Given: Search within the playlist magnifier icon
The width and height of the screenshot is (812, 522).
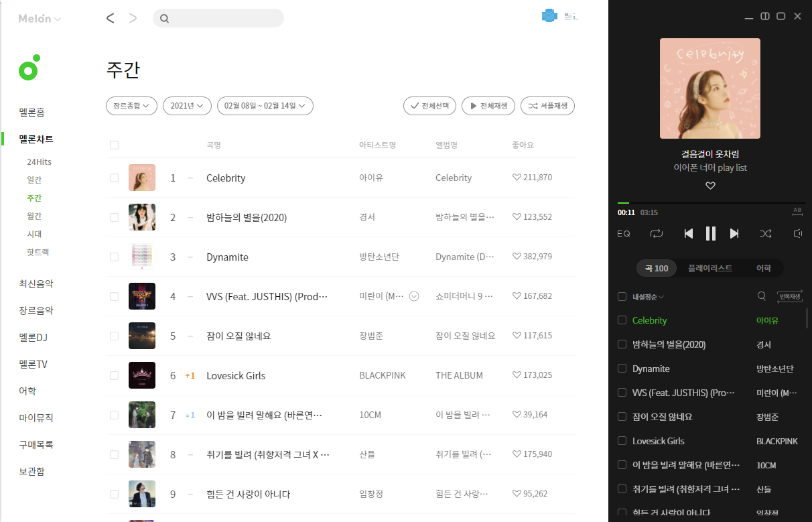Looking at the screenshot, I should point(762,296).
